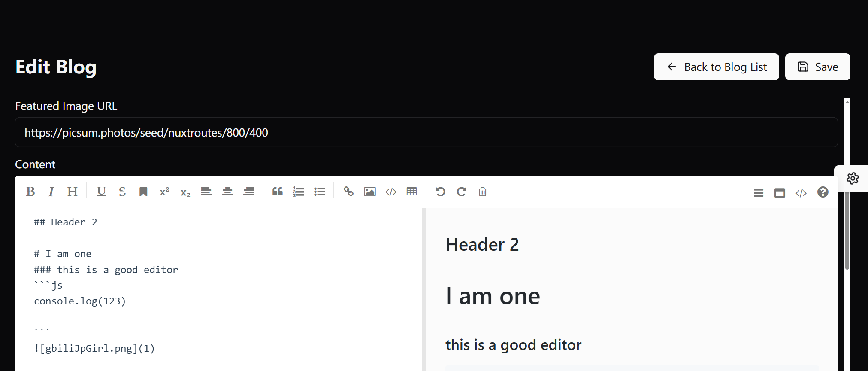Viewport: 868px width, 371px height.
Task: Click the '```js' code fence line
Action: pyautogui.click(x=48, y=285)
